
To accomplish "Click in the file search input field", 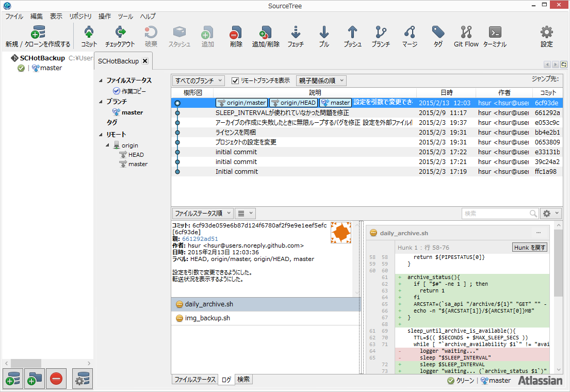I will [495, 214].
